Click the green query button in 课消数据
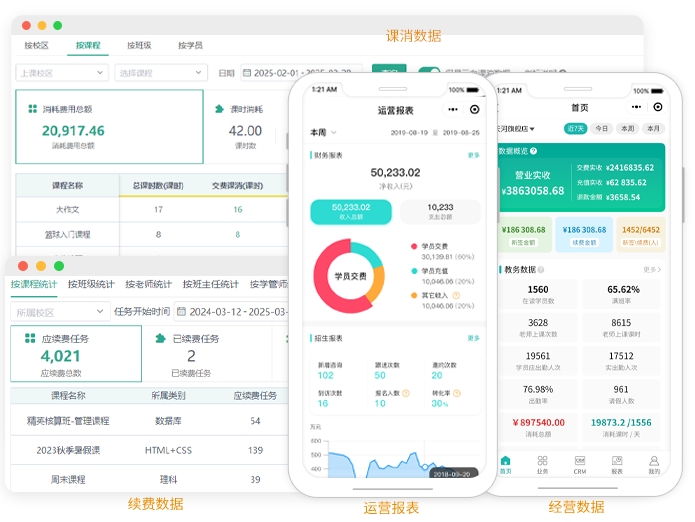 [389, 71]
